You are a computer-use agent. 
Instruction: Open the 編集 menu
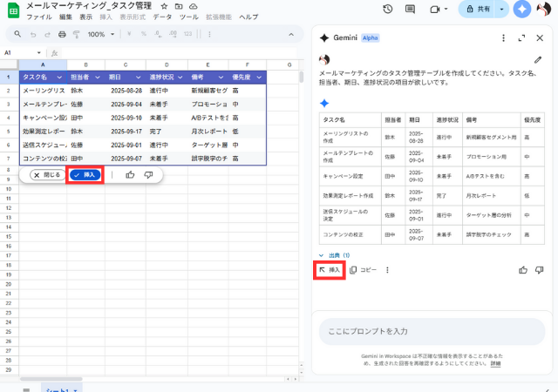65,17
